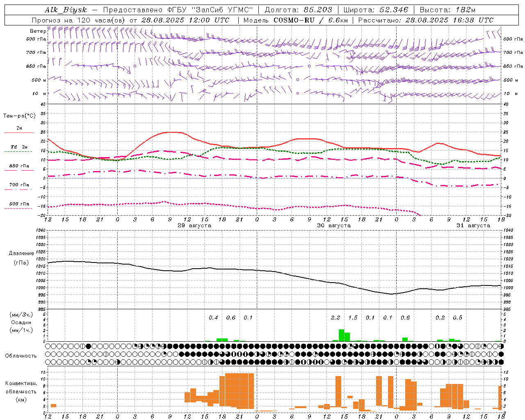Select the red 2м temperature legend entry
The height and width of the screenshot is (420, 525).
[x=19, y=130]
